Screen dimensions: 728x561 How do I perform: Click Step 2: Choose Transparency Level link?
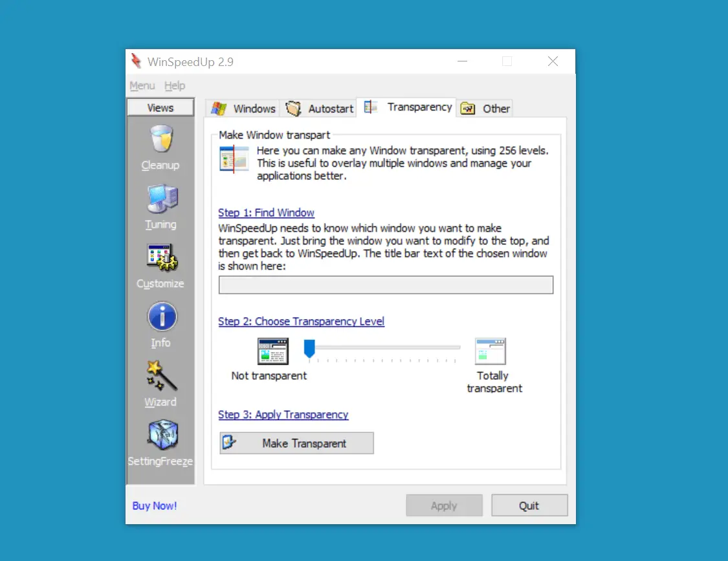pos(302,322)
